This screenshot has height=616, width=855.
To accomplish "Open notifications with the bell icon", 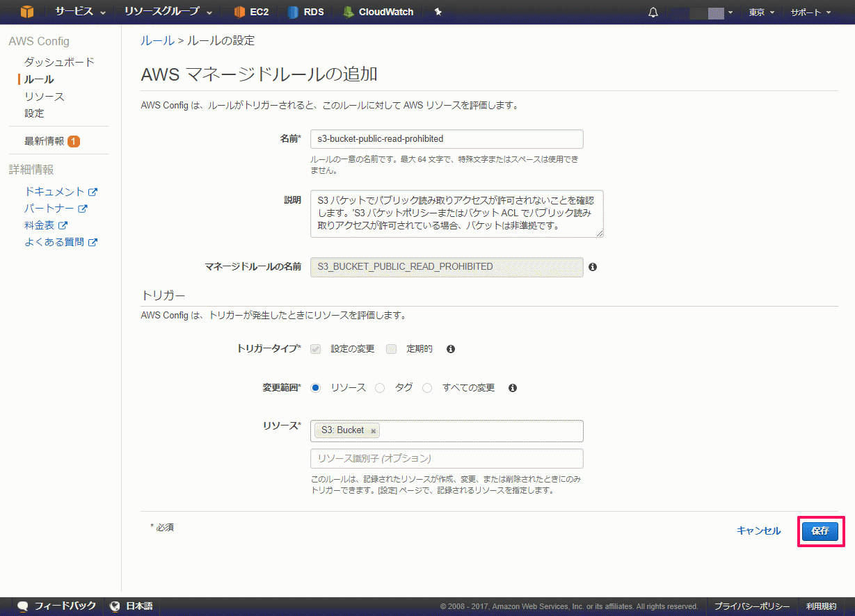I will point(653,13).
